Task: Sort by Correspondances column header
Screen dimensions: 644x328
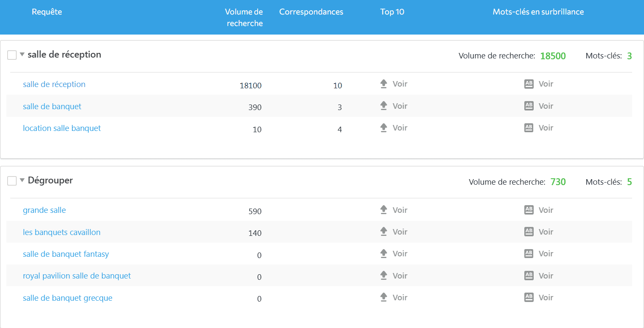Action: tap(311, 12)
